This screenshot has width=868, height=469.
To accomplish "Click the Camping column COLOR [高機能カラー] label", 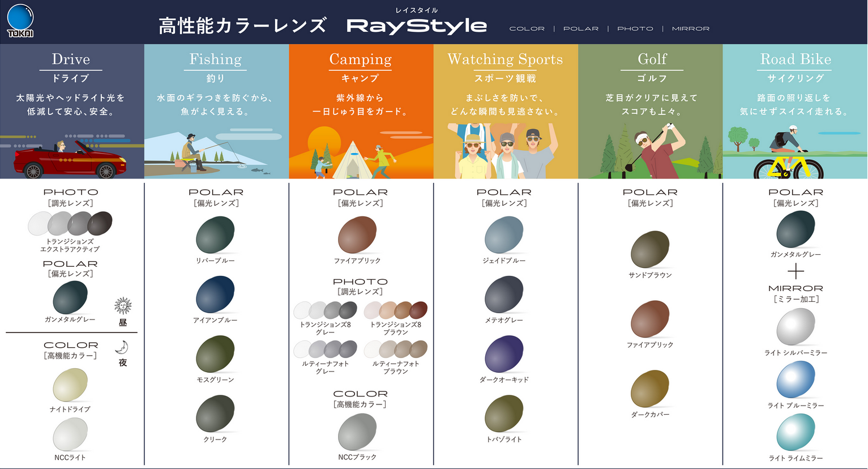I will (360, 398).
